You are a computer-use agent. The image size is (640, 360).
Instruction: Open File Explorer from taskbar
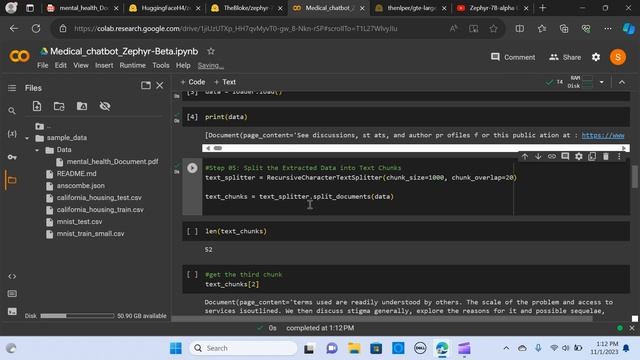pyautogui.click(x=354, y=348)
